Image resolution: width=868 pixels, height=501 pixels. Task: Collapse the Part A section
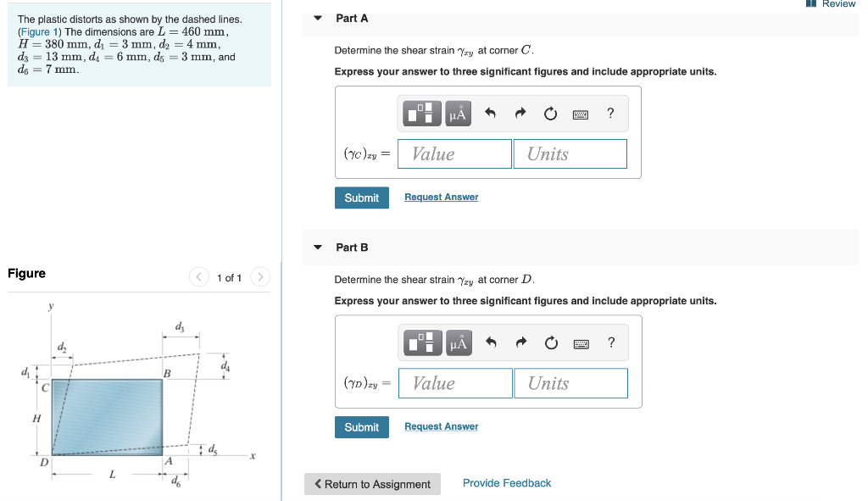(x=317, y=18)
